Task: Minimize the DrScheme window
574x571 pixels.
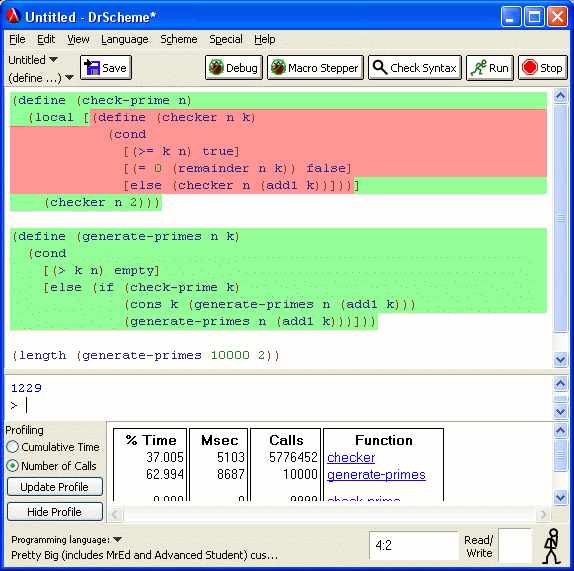Action: pyautogui.click(x=511, y=17)
